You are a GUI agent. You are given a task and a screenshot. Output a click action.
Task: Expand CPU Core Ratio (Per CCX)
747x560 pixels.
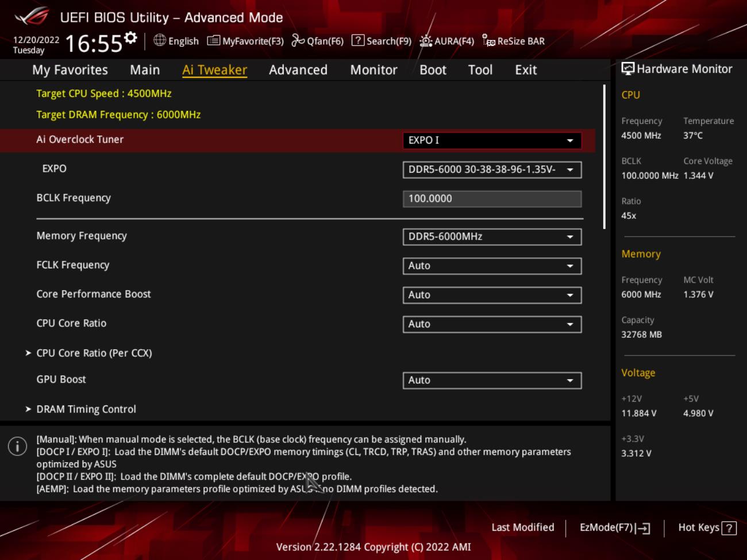[x=94, y=353]
